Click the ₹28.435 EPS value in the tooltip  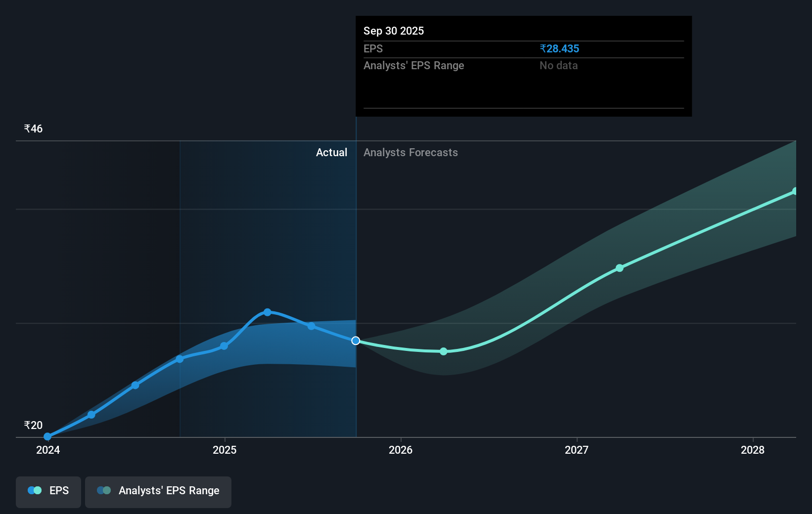click(x=560, y=48)
